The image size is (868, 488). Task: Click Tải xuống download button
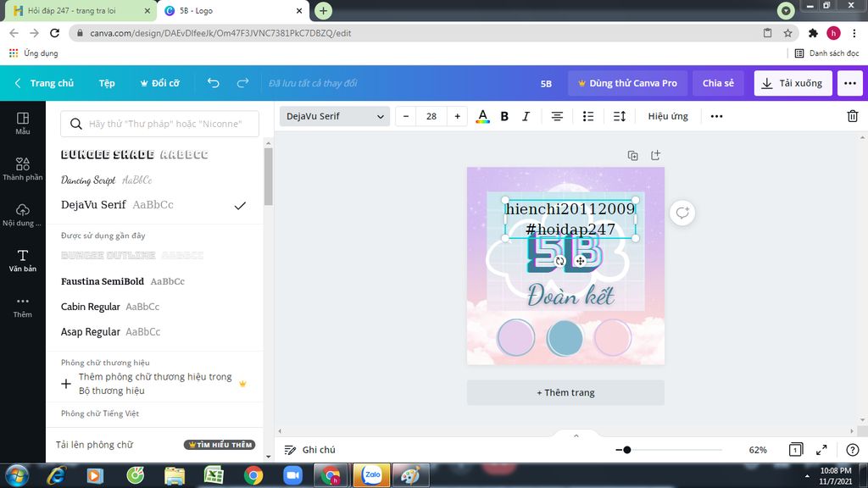tap(793, 83)
